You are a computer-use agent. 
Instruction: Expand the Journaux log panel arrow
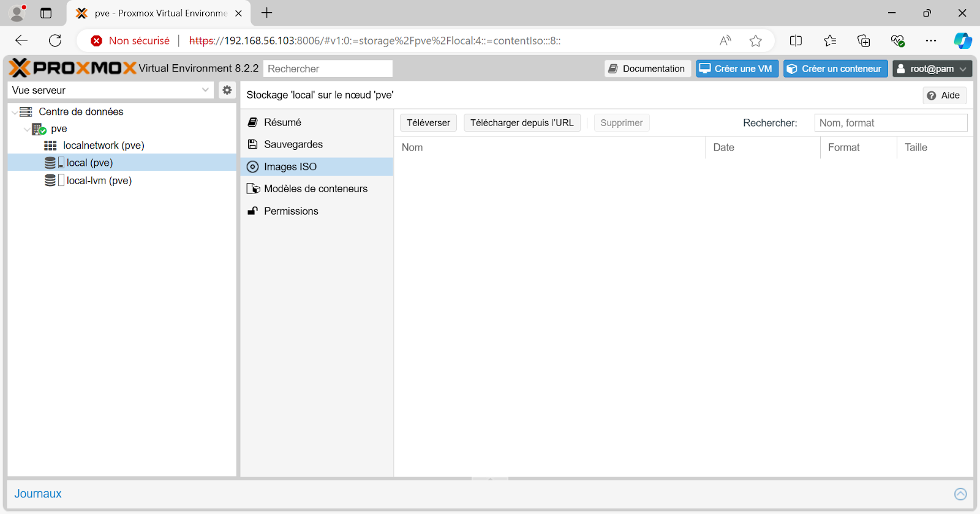click(x=960, y=494)
